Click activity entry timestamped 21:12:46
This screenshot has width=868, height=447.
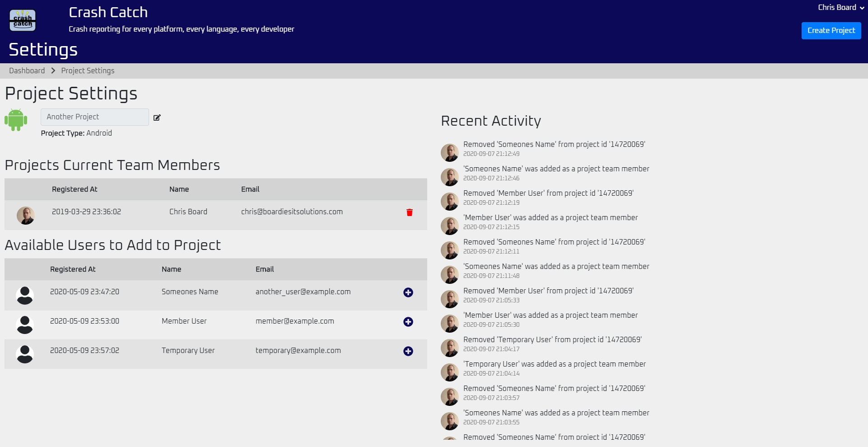point(556,173)
